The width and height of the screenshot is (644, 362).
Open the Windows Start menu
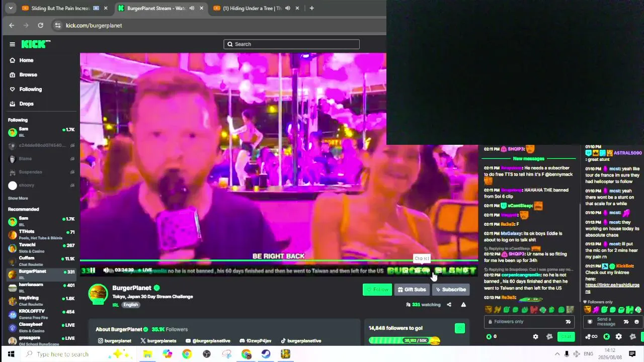point(11,354)
